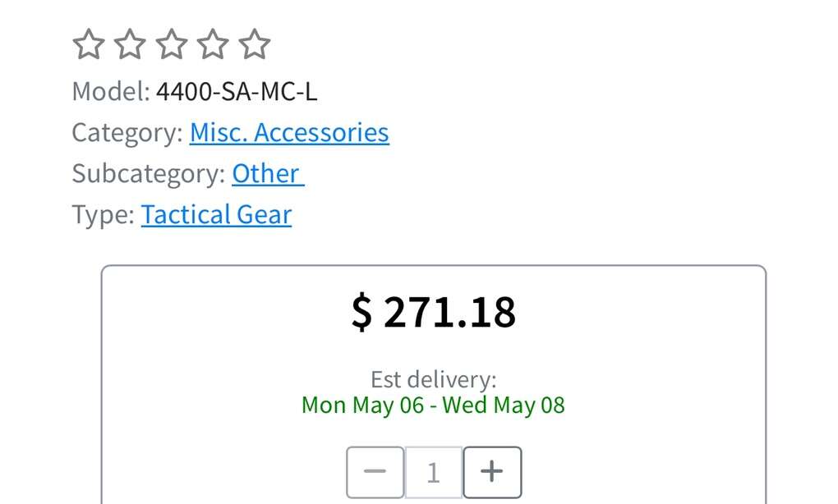
Task: Click the model number 4400-SA-MC-L
Action: pyautogui.click(x=237, y=91)
